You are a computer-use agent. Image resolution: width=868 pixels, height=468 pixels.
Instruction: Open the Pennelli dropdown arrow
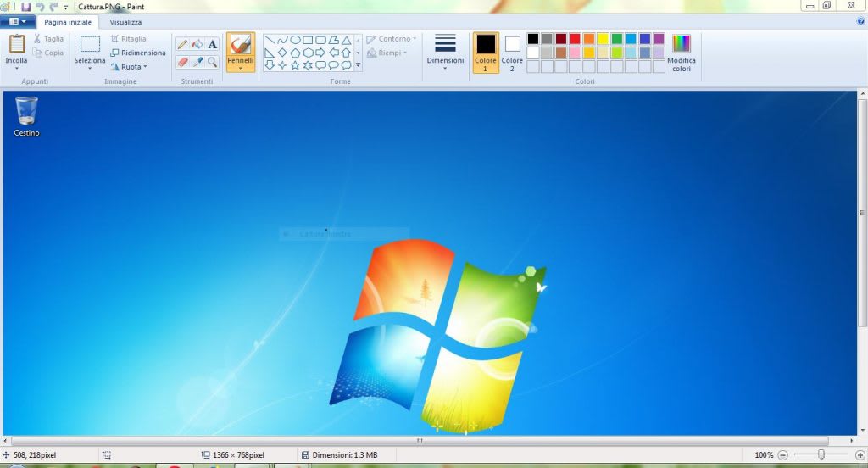point(240,68)
